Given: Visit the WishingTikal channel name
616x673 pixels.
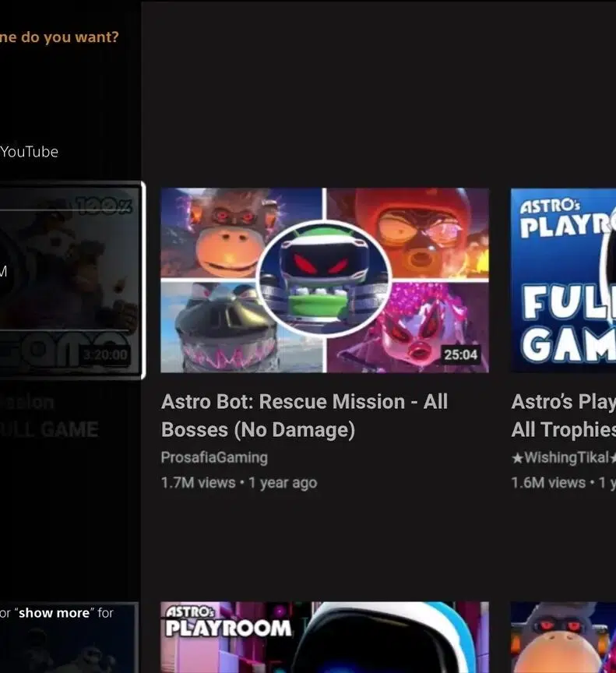Looking at the screenshot, I should 562,457.
